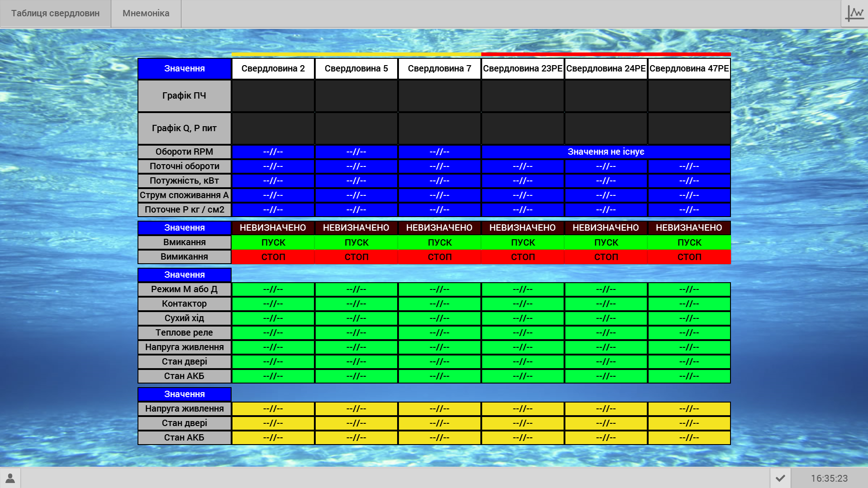This screenshot has width=868, height=488.
Task: Open Графік Q, Р пит for Свердловина 7
Action: coord(440,128)
